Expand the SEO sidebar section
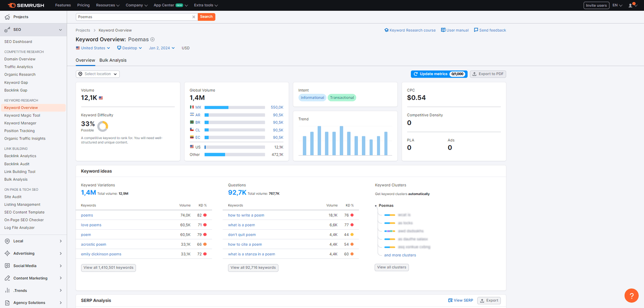The height and width of the screenshot is (308, 644). 60,30
